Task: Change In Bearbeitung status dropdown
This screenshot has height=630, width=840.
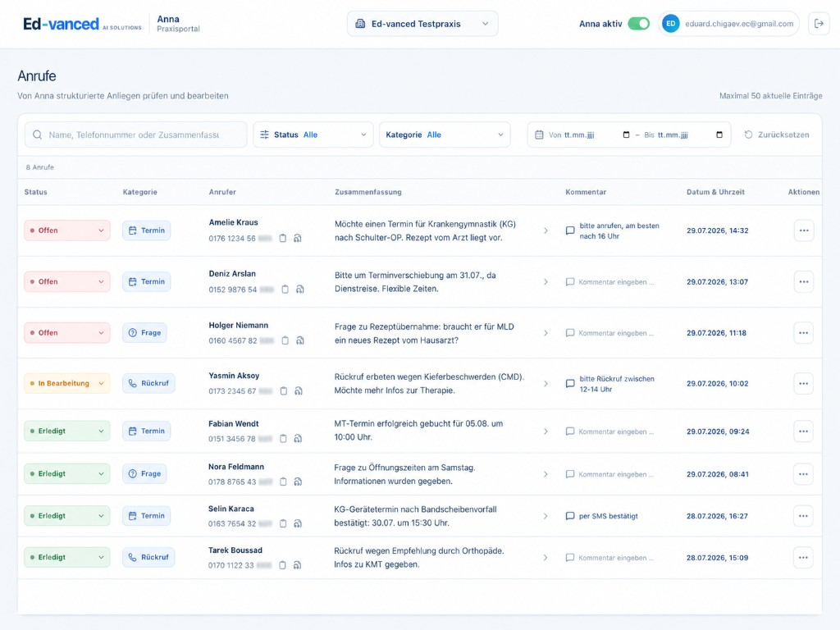Action: (x=67, y=384)
